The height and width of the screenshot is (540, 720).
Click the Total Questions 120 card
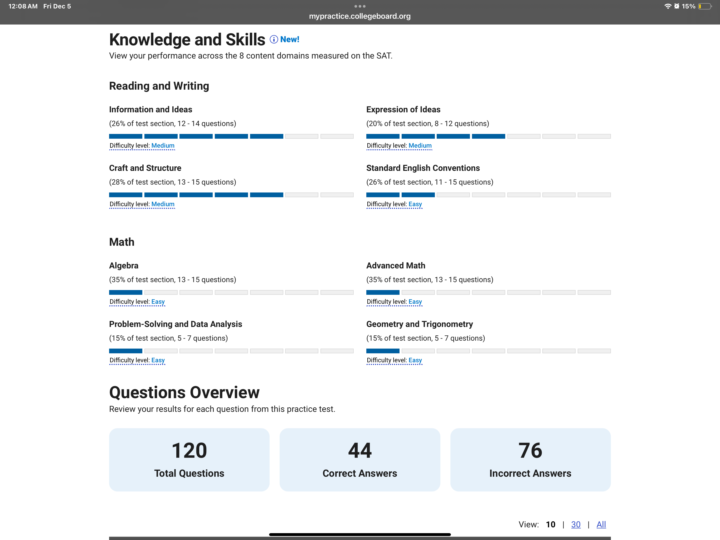pos(189,459)
